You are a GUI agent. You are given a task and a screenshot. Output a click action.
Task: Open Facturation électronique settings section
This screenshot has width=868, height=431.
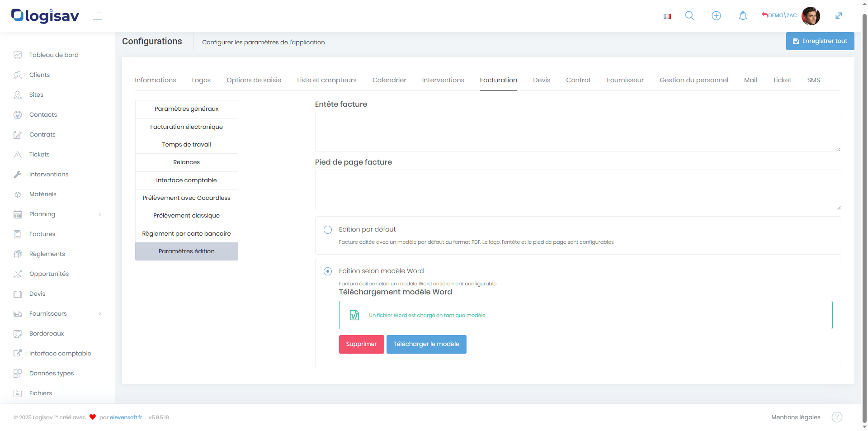point(186,127)
